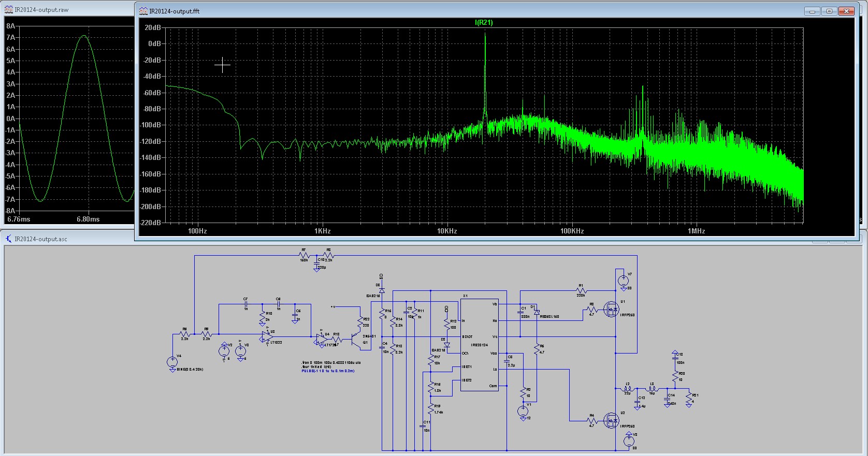Close the IR20124-output.fft window
868x456 pixels.
tap(846, 11)
